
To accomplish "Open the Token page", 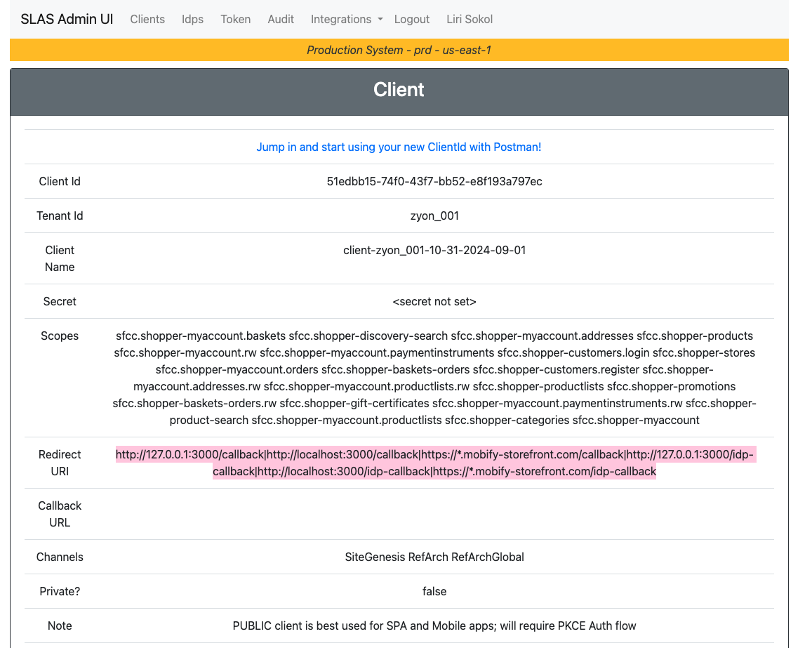I will [x=235, y=19].
